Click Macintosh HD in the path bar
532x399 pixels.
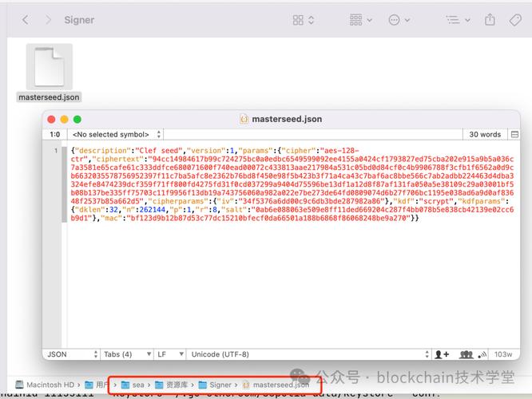45,385
